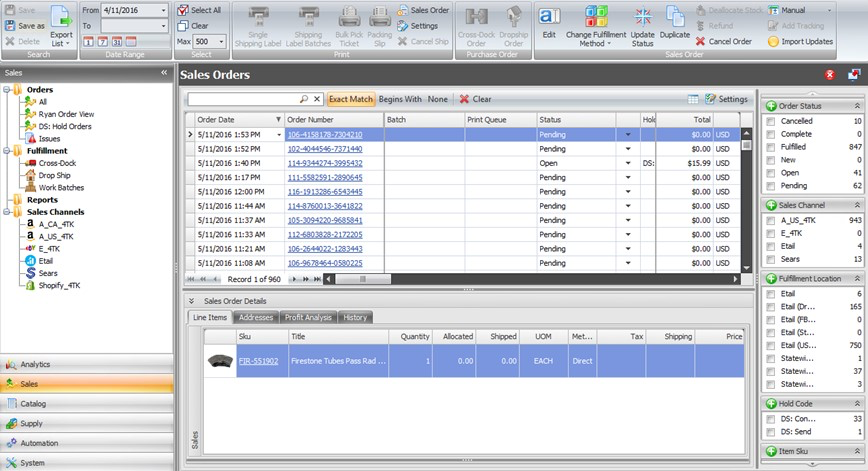Select 7-day date range calendar icon
The width and height of the screenshot is (868, 471).
coord(102,42)
